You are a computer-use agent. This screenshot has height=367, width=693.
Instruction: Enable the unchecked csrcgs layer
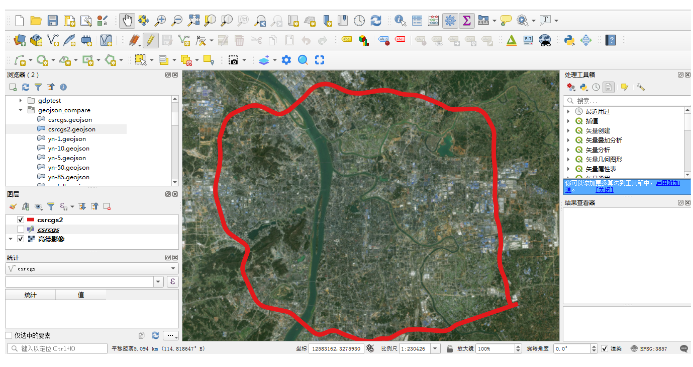20,229
